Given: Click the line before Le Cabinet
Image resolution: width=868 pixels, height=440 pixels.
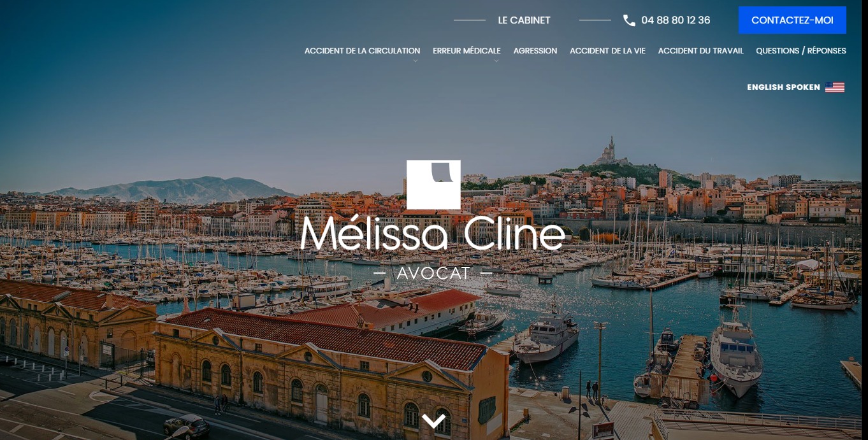Looking at the screenshot, I should pyautogui.click(x=470, y=20).
